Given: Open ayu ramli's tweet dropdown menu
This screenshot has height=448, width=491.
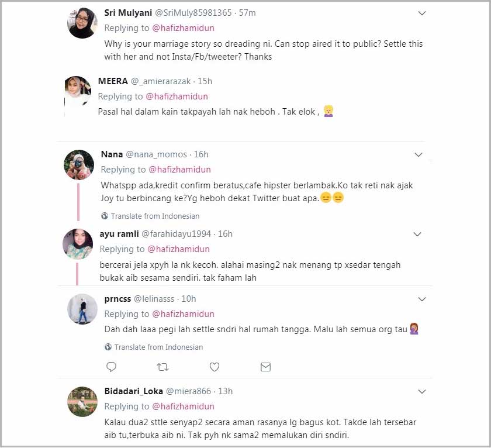Looking at the screenshot, I should tap(417, 234).
